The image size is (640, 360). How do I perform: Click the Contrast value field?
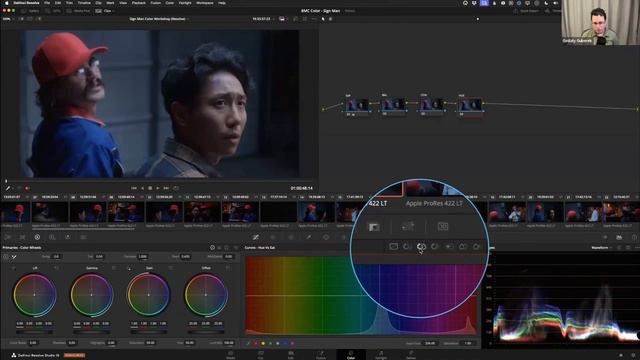(143, 257)
